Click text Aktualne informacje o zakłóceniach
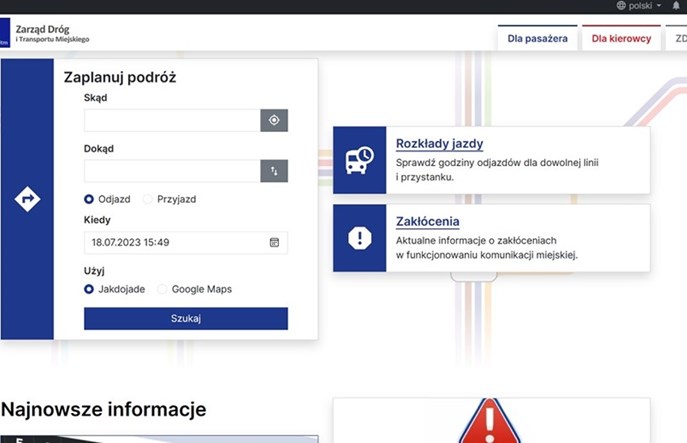Image resolution: width=687 pixels, height=443 pixels. (476, 241)
